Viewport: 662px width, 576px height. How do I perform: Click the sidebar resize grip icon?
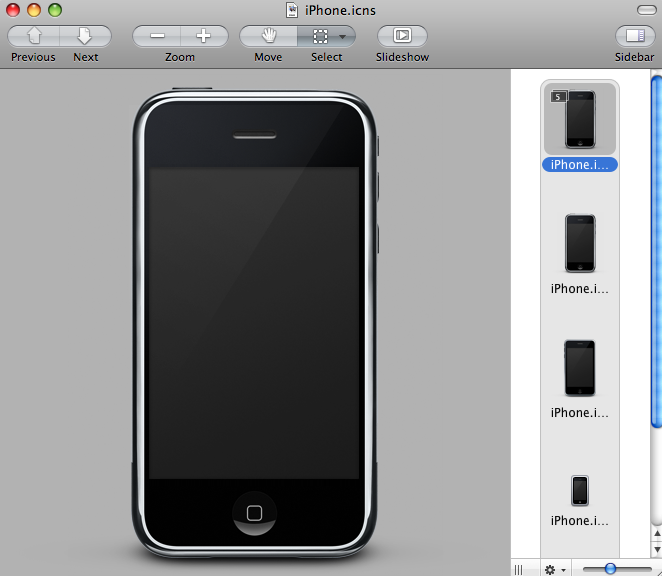coord(518,570)
